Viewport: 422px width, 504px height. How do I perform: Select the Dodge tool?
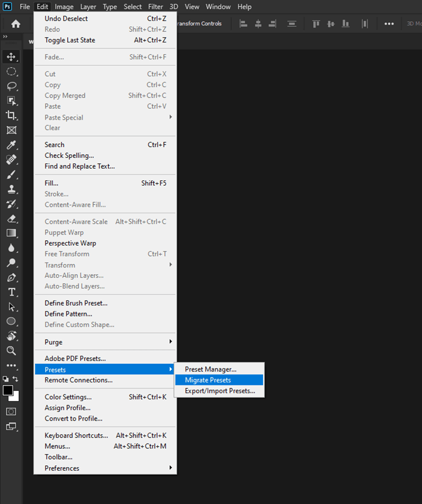click(11, 263)
